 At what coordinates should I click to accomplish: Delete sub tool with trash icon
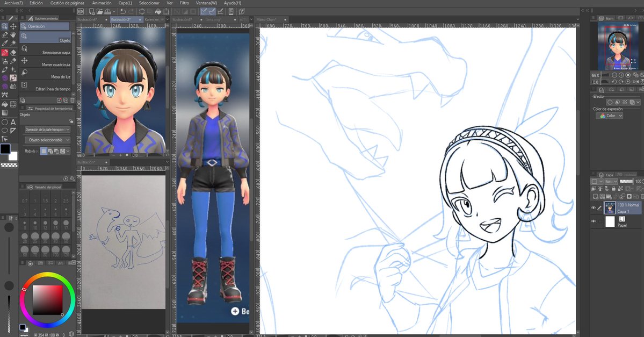73,101
